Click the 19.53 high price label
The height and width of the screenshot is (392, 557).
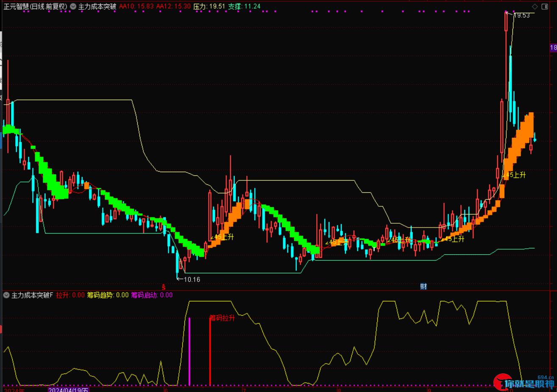pos(522,15)
